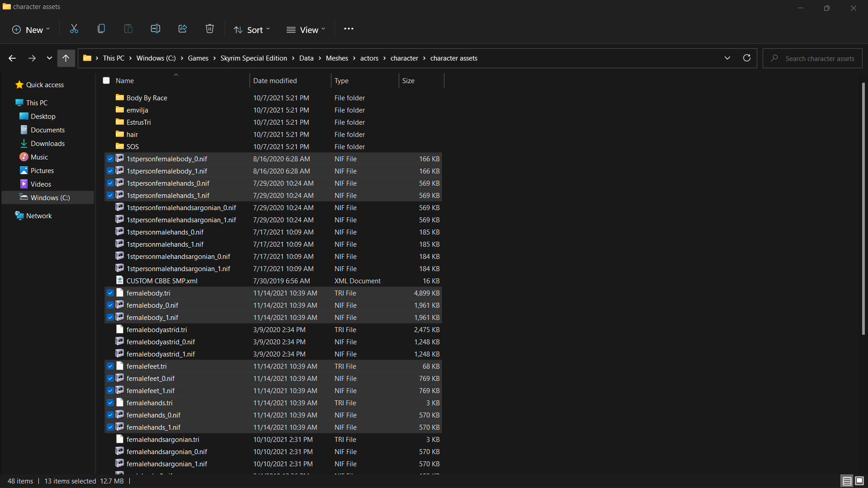Screen dimensions: 868x488
Task: Toggle checkbox for femalebody_0.nif selection
Action: [x=110, y=305]
